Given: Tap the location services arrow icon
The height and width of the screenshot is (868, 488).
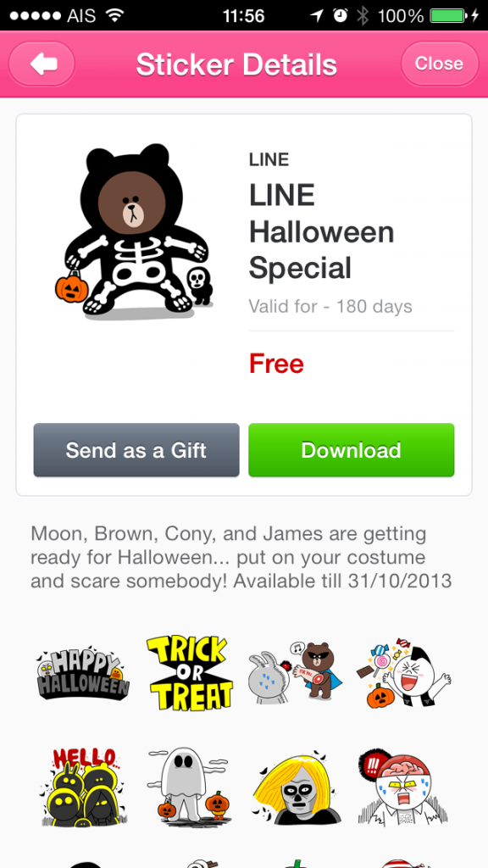Looking at the screenshot, I should tap(317, 15).
